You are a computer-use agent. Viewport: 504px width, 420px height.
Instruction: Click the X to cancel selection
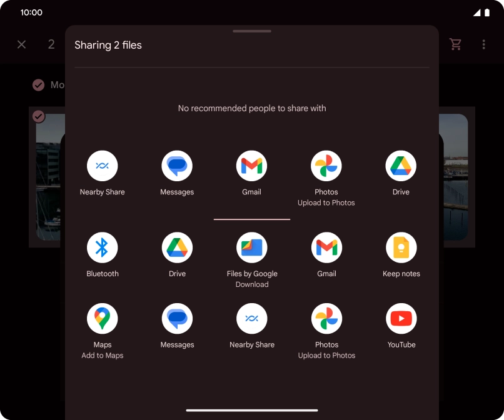pyautogui.click(x=21, y=44)
